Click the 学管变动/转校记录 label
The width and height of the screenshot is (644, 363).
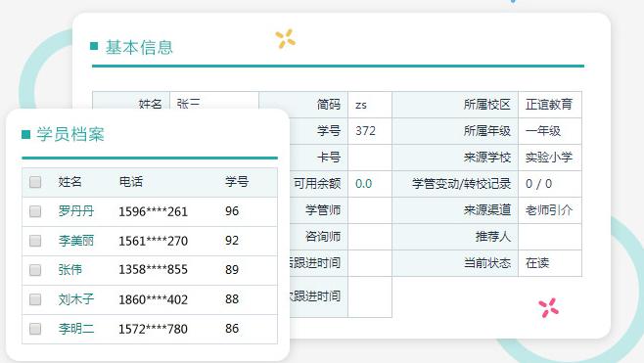pyautogui.click(x=461, y=184)
